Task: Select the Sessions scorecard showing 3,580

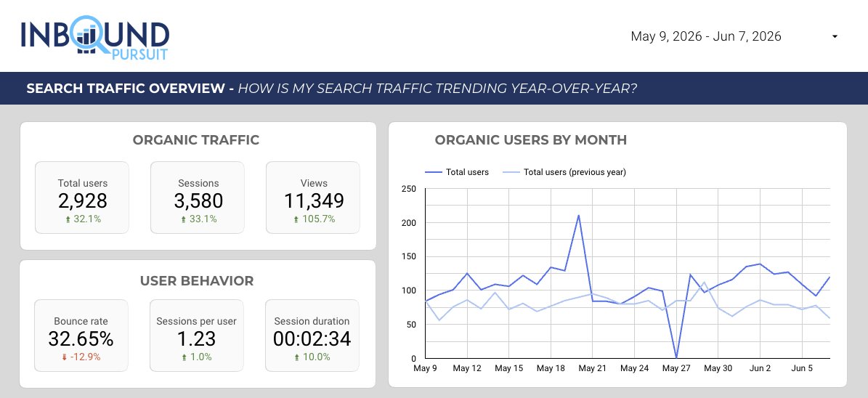Action: (198, 198)
